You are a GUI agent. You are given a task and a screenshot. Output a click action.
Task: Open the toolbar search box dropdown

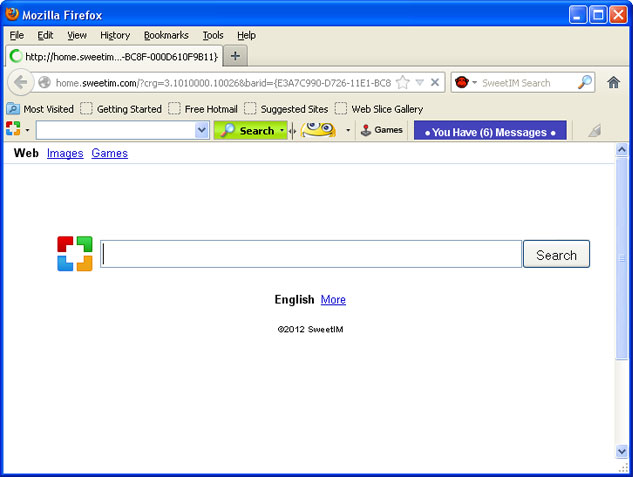pos(201,130)
